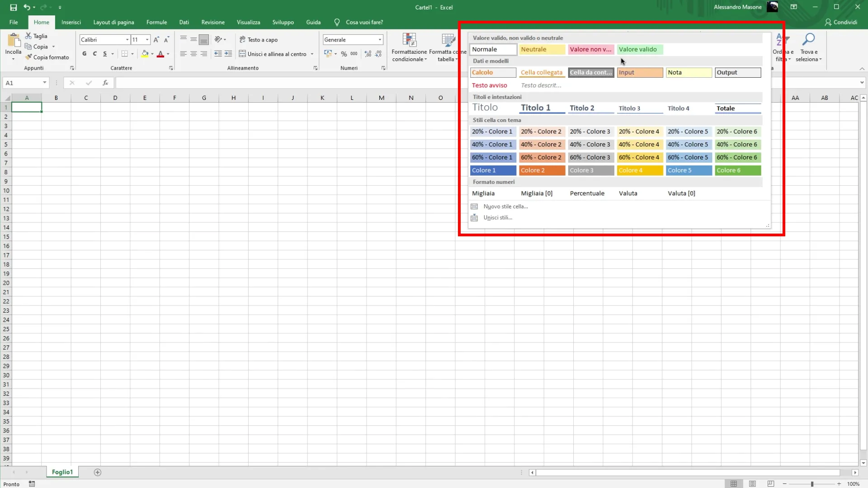Open the Formule ribbon tab

156,22
